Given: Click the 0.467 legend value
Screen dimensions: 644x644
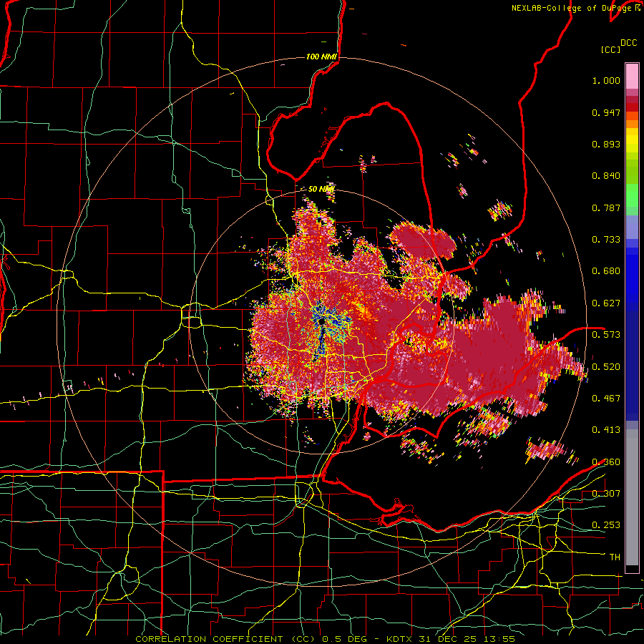Looking at the screenshot, I should click(606, 399).
